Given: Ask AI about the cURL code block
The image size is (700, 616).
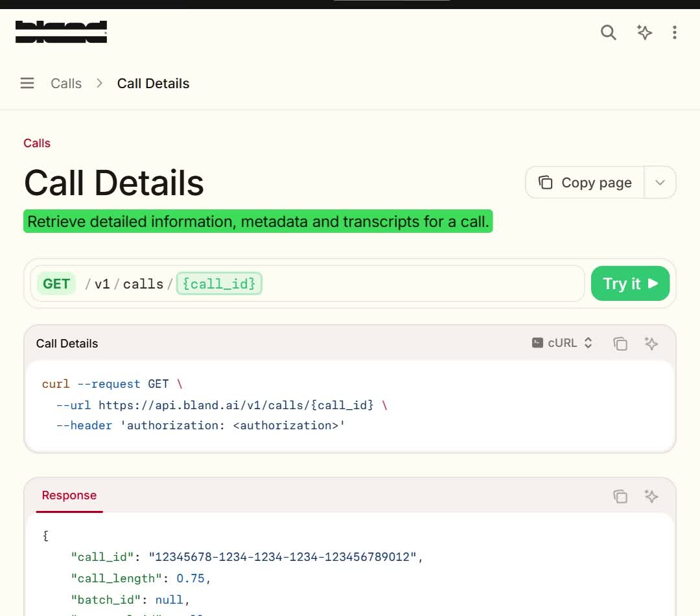Looking at the screenshot, I should [651, 343].
